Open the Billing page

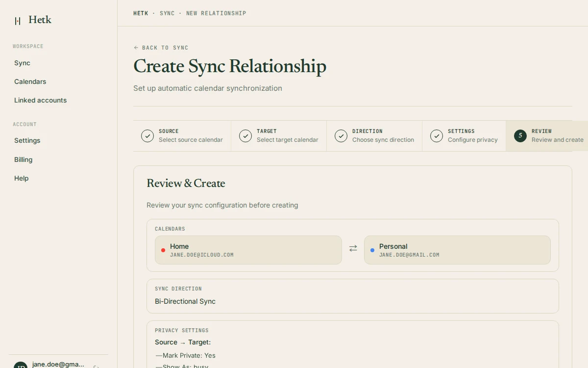[23, 159]
